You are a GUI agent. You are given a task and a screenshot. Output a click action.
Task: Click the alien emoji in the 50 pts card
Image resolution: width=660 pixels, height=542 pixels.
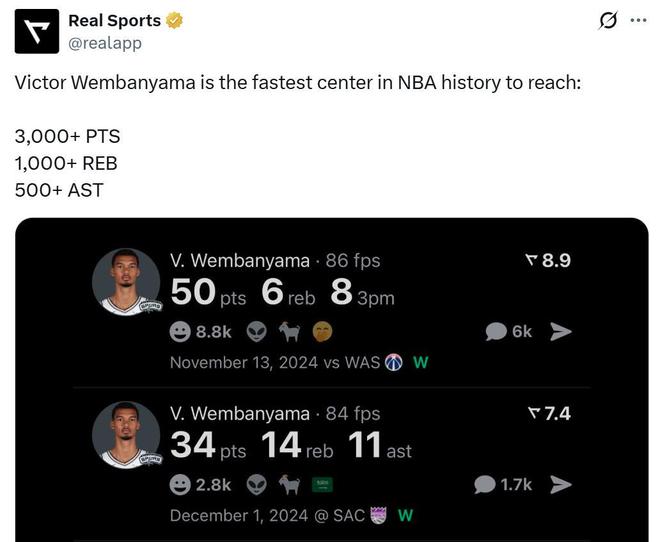[258, 331]
